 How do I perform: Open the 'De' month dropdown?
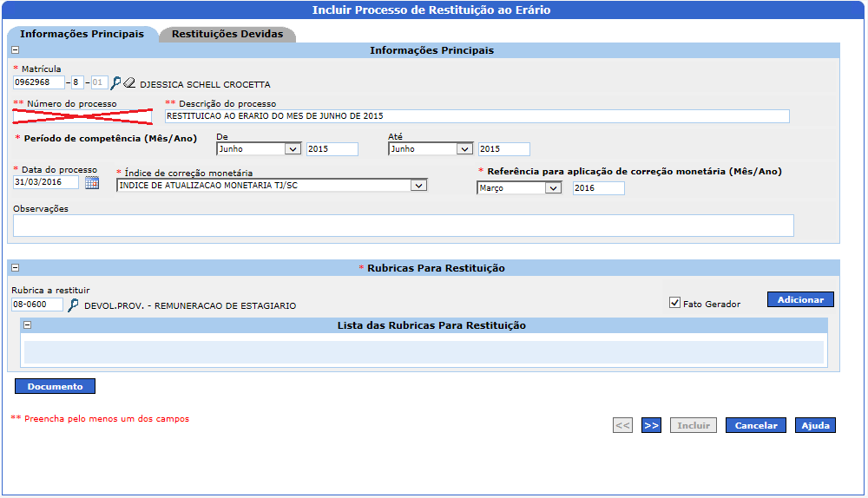(293, 149)
